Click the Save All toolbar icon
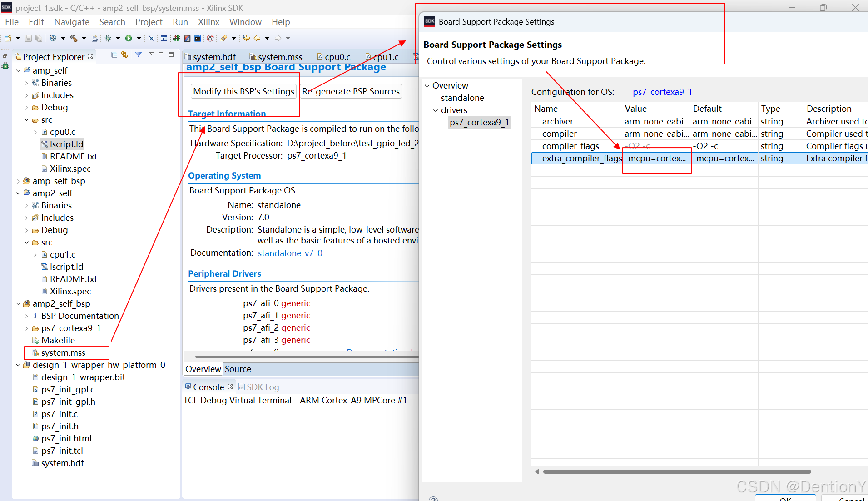 coord(39,38)
